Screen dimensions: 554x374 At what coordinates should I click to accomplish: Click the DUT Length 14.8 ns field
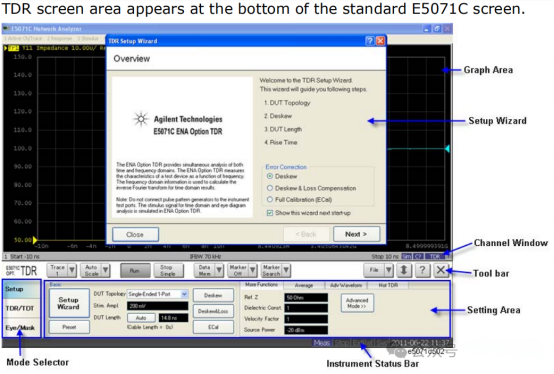pos(173,318)
